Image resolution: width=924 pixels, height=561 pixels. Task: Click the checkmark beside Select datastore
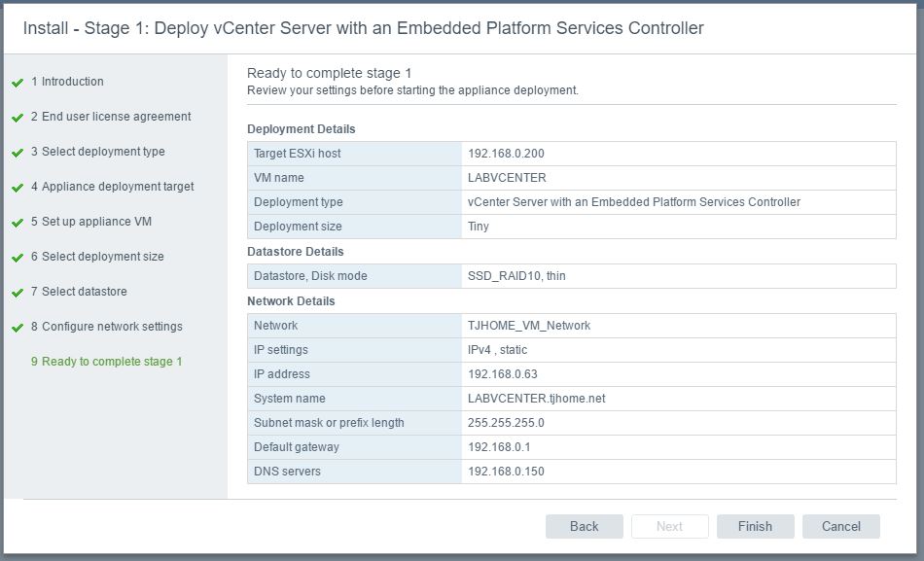point(18,293)
